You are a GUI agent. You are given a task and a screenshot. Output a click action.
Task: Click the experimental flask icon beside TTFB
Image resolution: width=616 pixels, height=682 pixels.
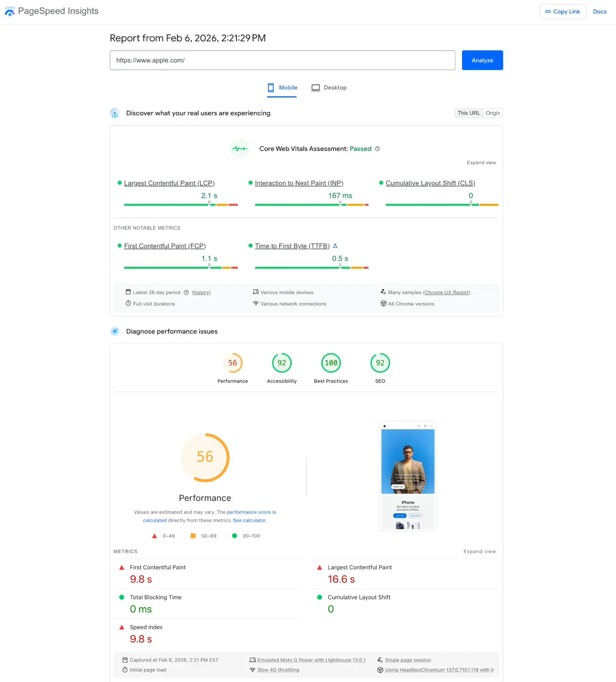(x=335, y=246)
